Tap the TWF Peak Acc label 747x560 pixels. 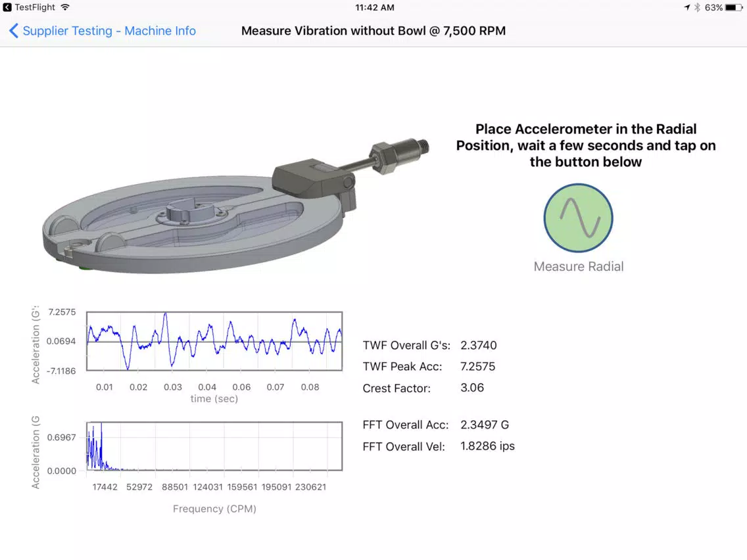pos(402,367)
